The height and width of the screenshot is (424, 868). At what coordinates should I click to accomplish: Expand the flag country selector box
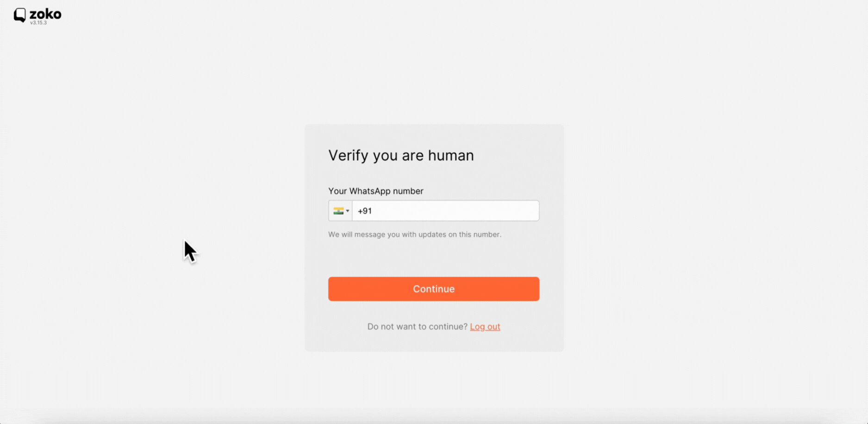point(340,211)
